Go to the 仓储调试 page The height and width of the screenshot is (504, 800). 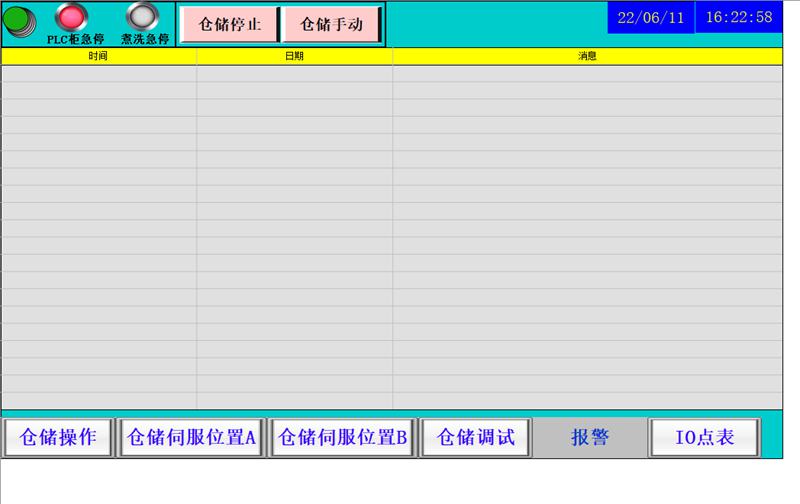[476, 438]
